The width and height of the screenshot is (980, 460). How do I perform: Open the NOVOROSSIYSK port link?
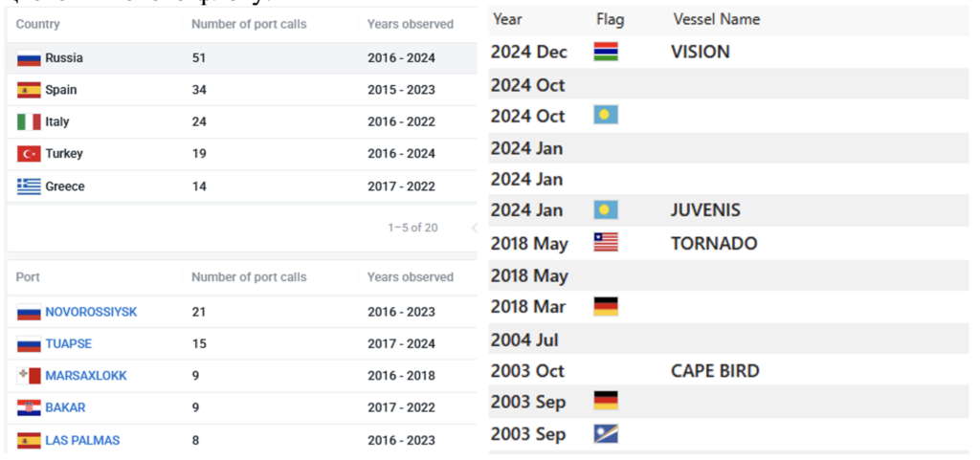(x=91, y=312)
